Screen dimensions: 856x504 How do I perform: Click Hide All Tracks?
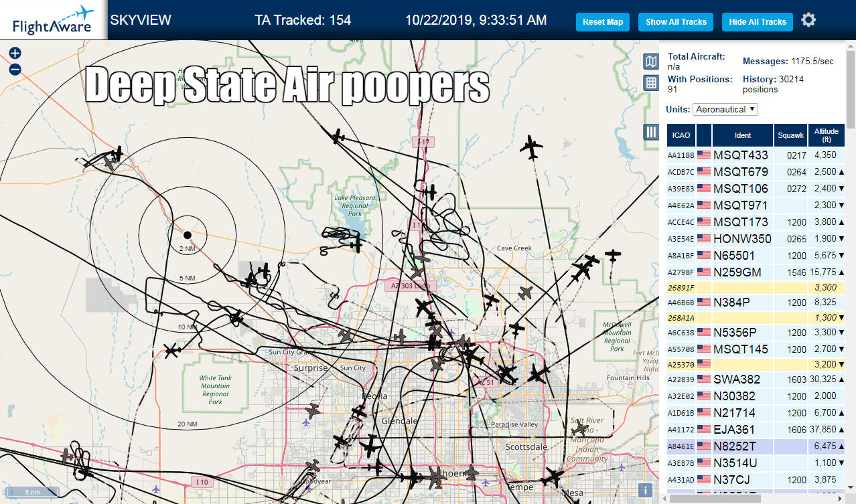point(758,22)
